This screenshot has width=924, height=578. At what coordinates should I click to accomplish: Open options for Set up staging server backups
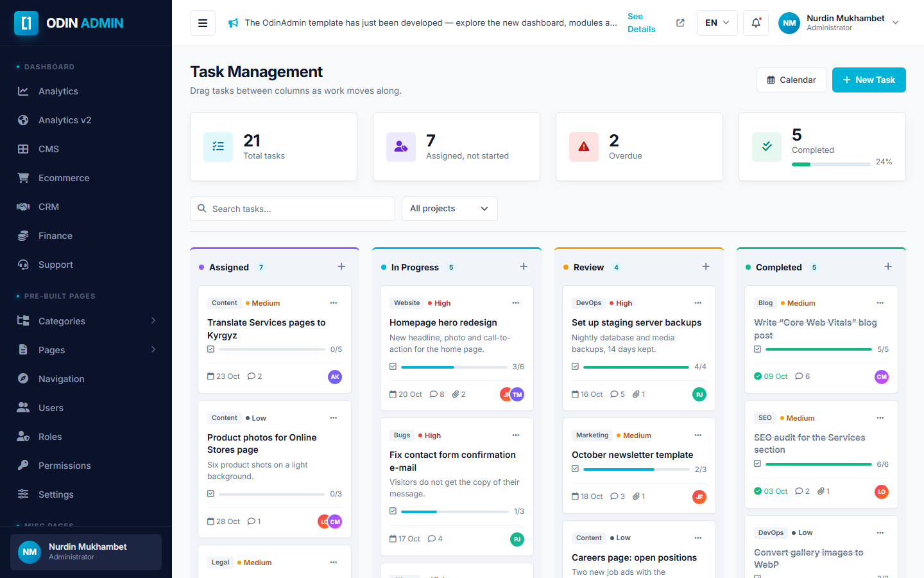coord(698,302)
